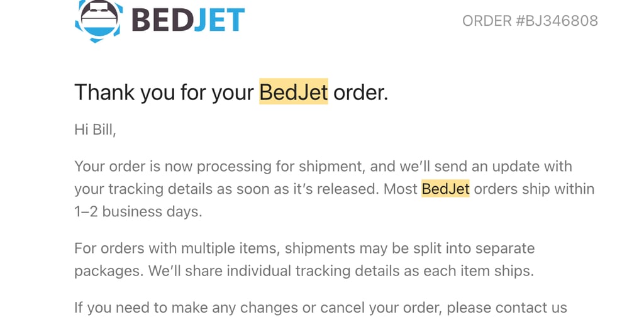
Task: Click the BEDJET wordmark in the header
Action: click(187, 19)
